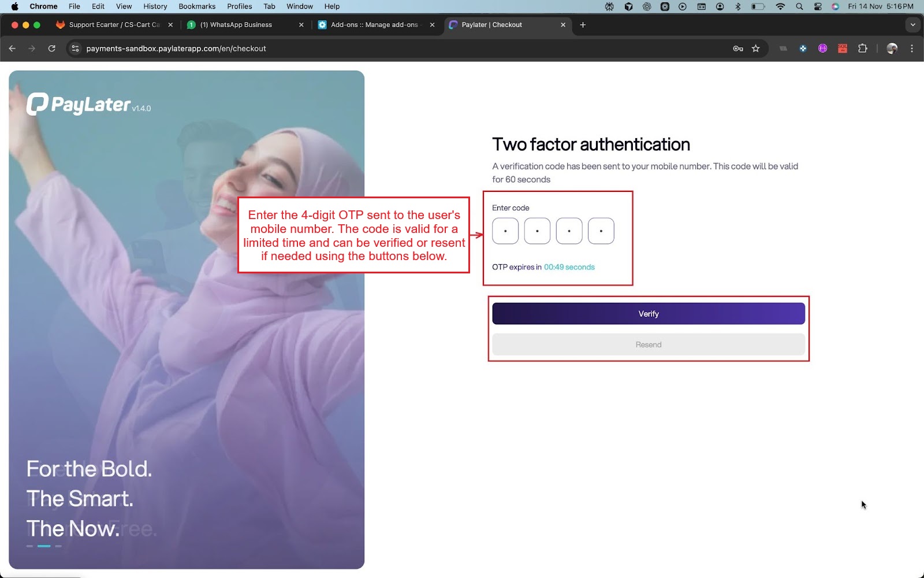Open macOS Spotlight search icon
Viewport: 924px width, 578px height.
[x=799, y=6]
